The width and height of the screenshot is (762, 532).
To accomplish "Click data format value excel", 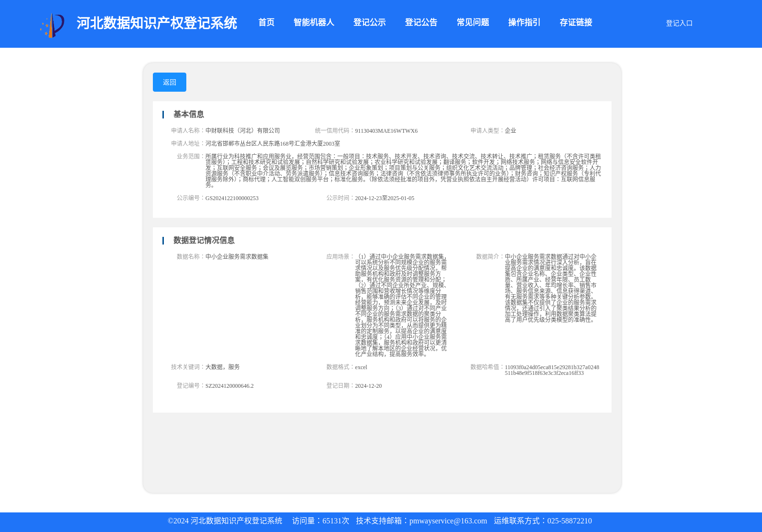I will tap(361, 367).
